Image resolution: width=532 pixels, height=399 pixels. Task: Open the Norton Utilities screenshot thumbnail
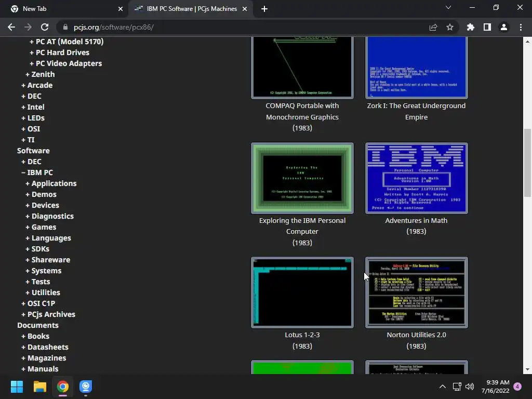[416, 292]
